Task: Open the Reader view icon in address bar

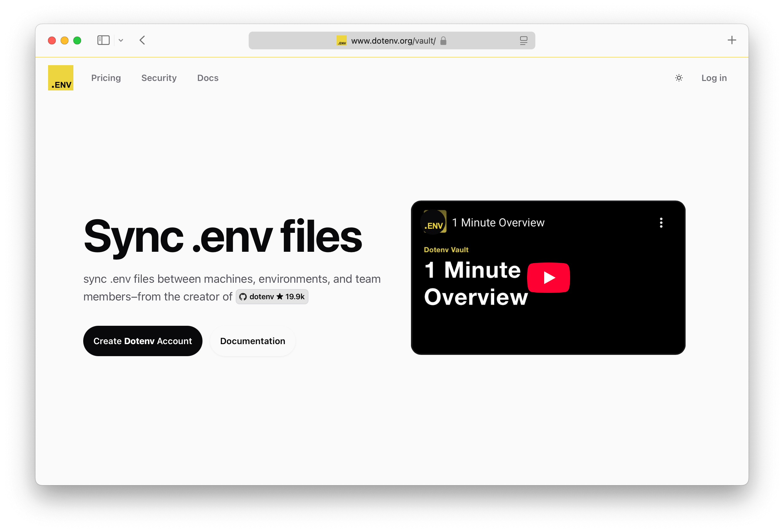Action: point(523,40)
